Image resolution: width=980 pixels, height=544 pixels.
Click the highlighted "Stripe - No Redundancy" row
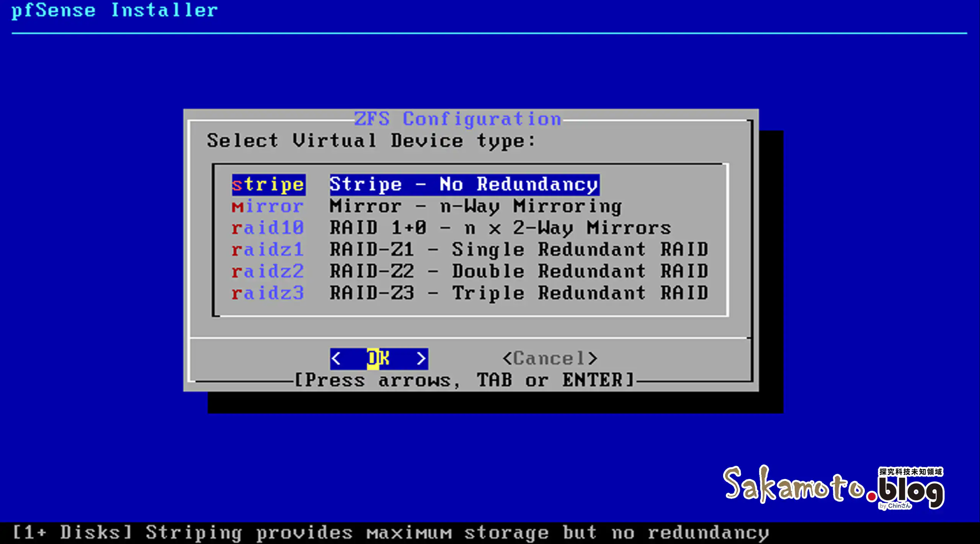coord(463,184)
